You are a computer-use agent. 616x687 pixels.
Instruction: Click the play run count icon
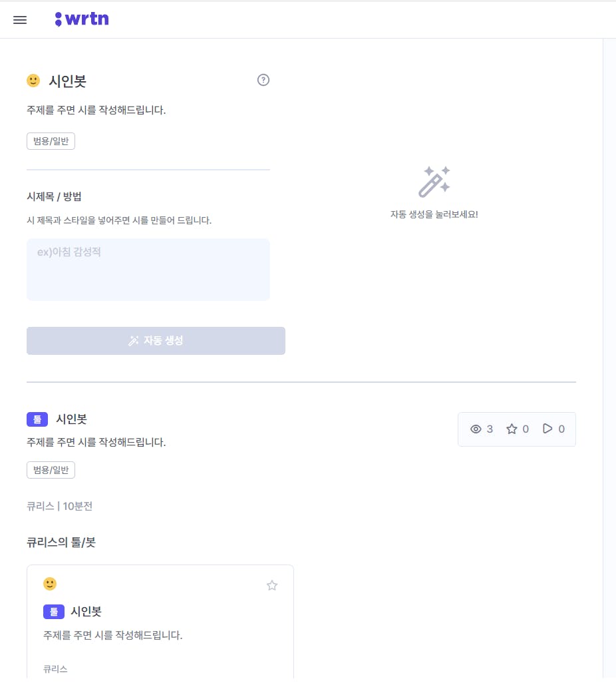pos(547,429)
